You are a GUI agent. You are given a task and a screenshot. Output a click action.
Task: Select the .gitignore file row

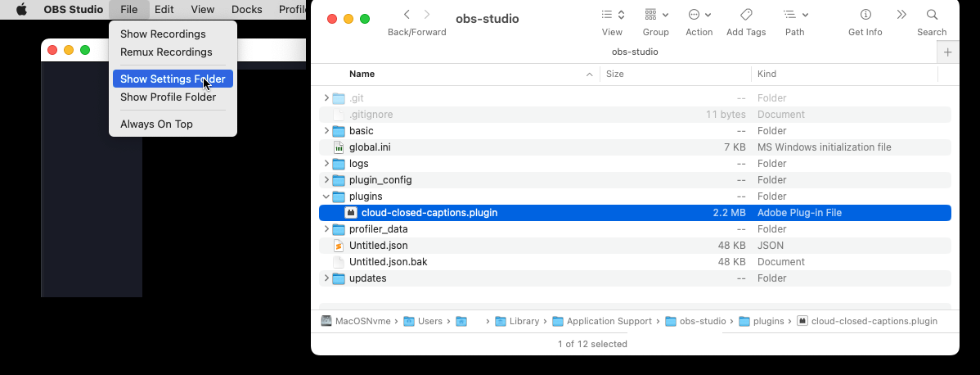[635, 115]
